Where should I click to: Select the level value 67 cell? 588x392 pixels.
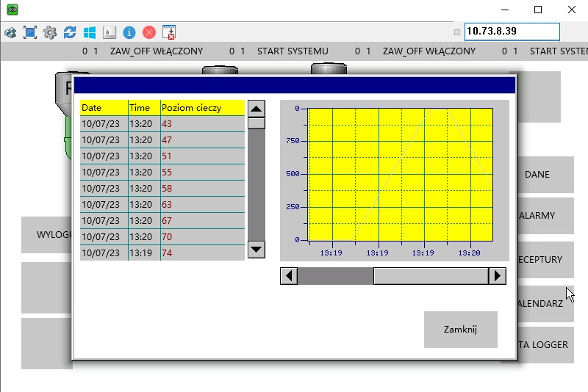203,220
